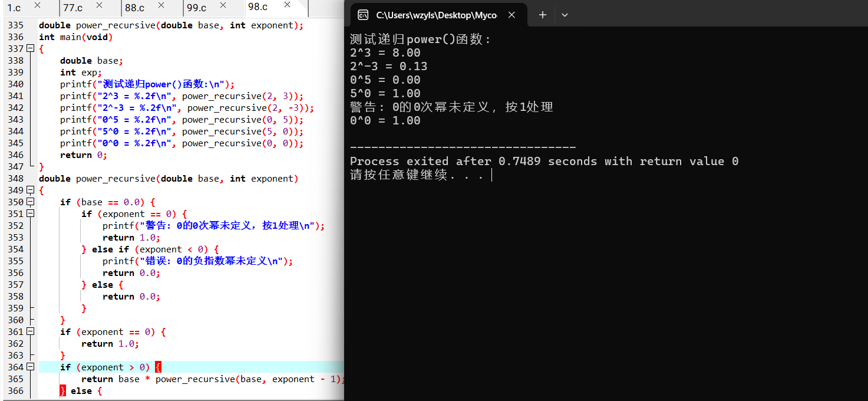Viewport: 868px width, 401px height.
Task: Click console output "0^0 = 1.00"
Action: pos(385,121)
